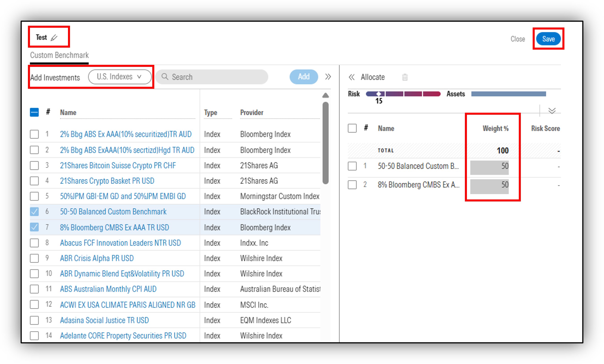604x364 pixels.
Task: Click the blue Assets allocation bar
Action: (x=509, y=94)
